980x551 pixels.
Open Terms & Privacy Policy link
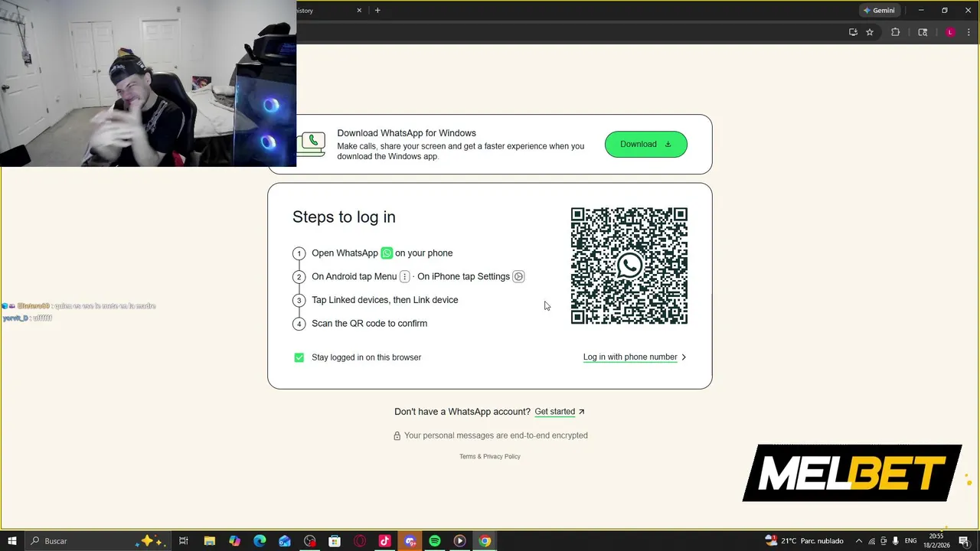click(x=490, y=457)
